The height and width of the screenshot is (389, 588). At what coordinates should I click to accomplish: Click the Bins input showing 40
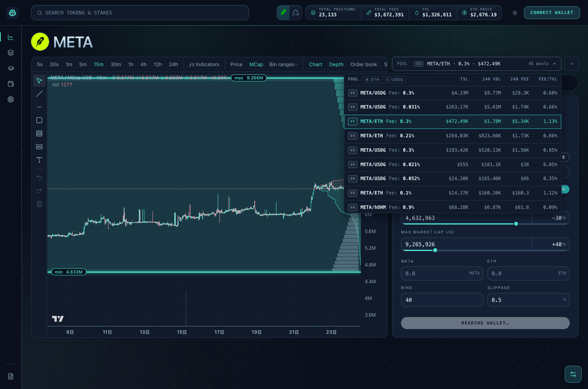442,300
